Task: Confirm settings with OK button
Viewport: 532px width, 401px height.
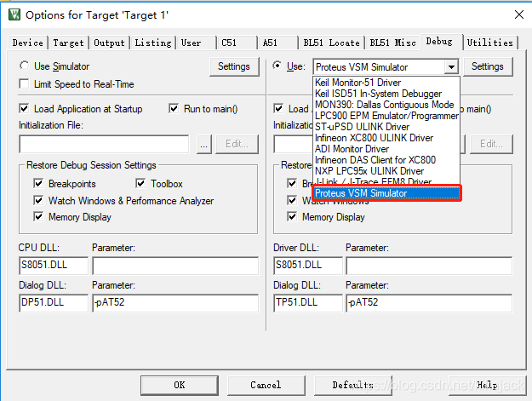Action: 180,385
